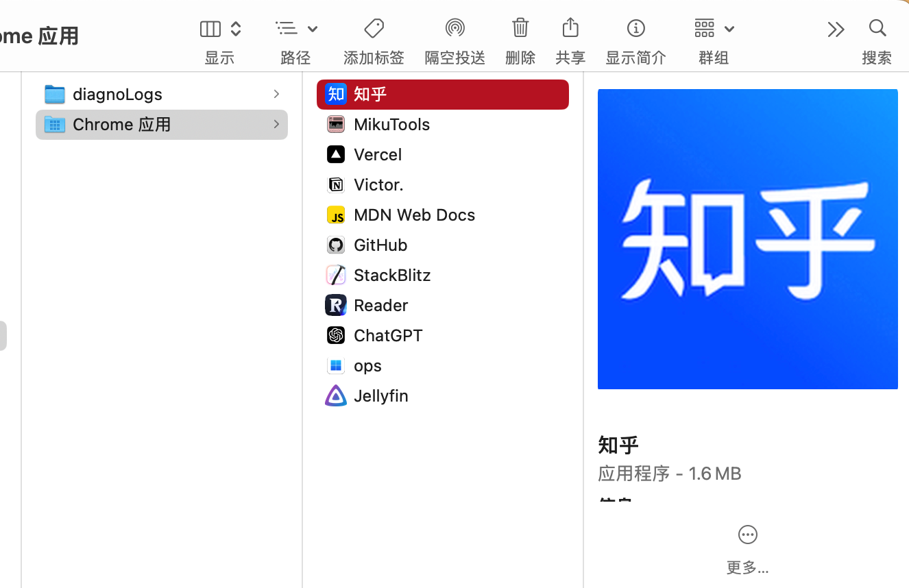Open the path dropdown arrow
909x588 pixels.
tap(313, 29)
